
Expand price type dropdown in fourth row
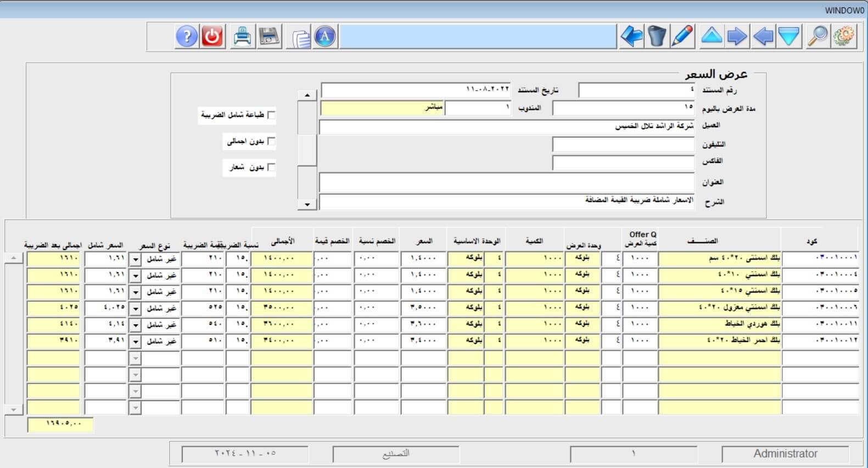click(136, 309)
